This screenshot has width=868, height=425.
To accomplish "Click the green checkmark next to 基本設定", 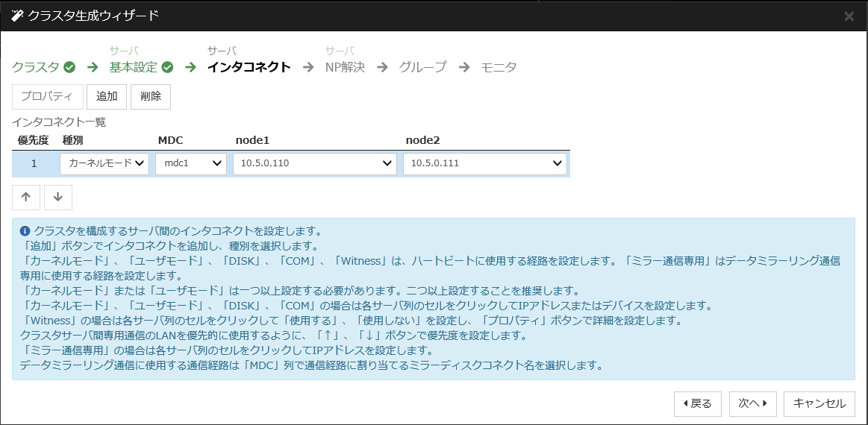I will 168,67.
